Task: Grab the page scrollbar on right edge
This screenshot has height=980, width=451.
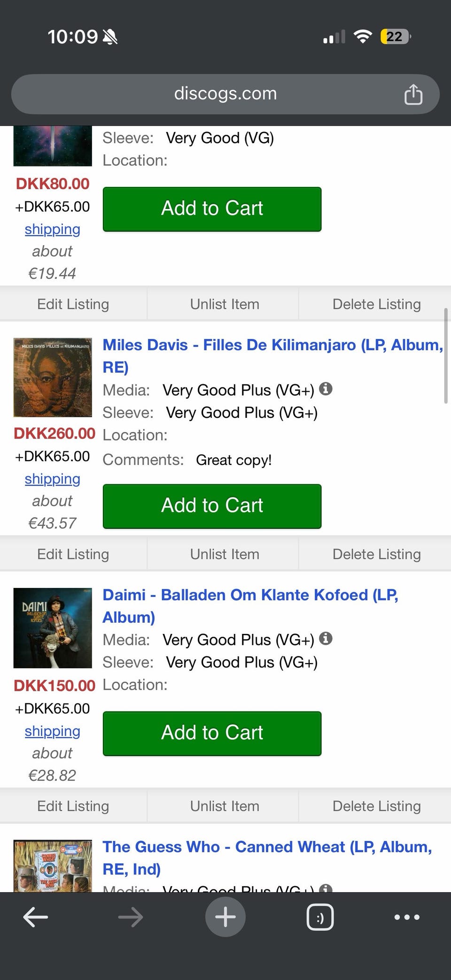Action: point(445,355)
